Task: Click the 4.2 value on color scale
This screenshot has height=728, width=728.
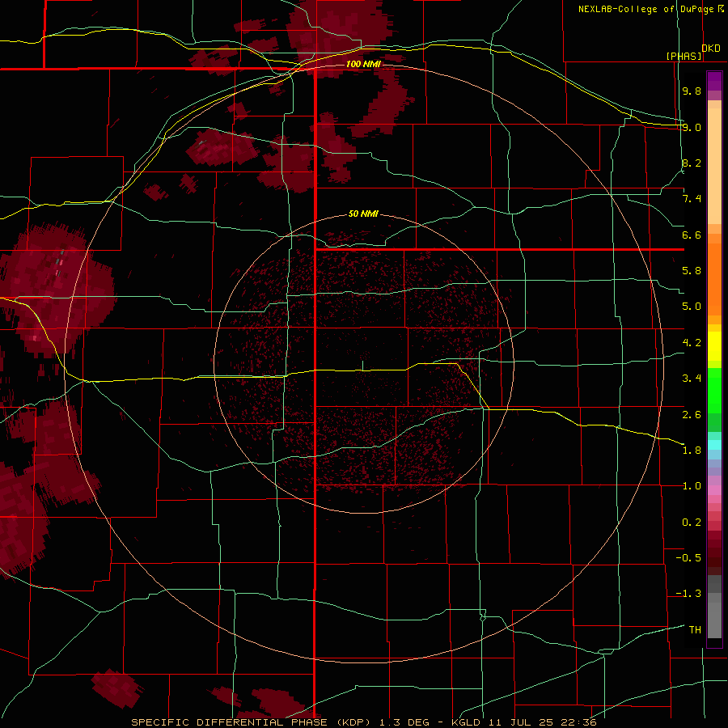Action: (692, 343)
